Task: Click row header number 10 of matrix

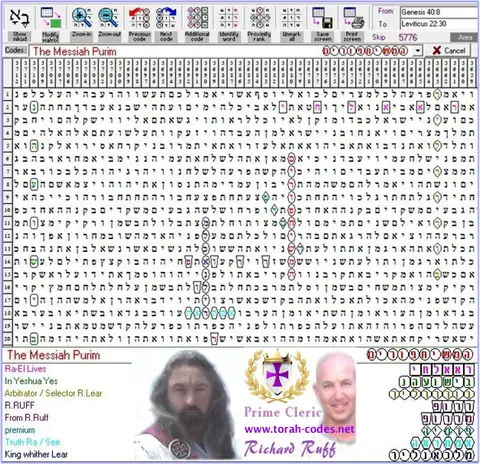Action: coord(7,210)
